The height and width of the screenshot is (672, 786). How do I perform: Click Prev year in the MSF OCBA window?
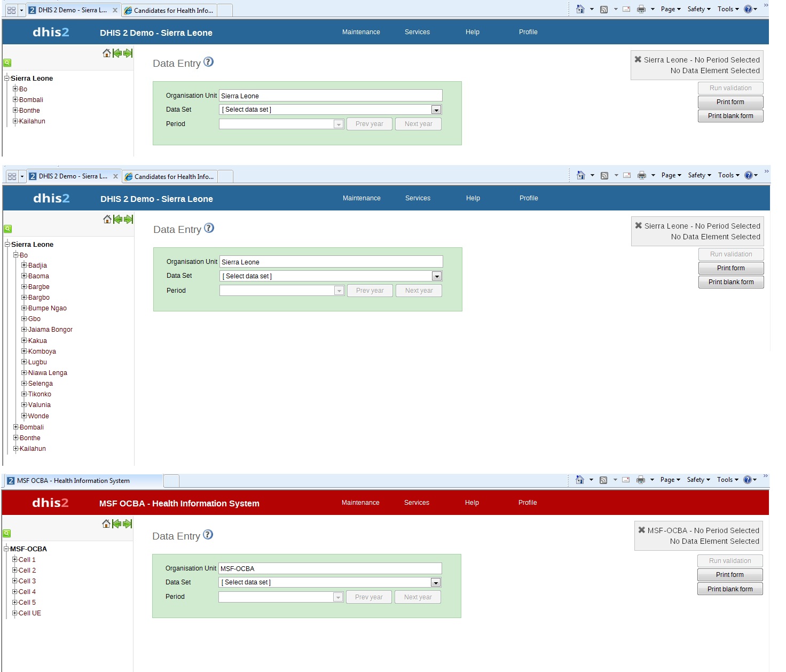[x=369, y=597]
